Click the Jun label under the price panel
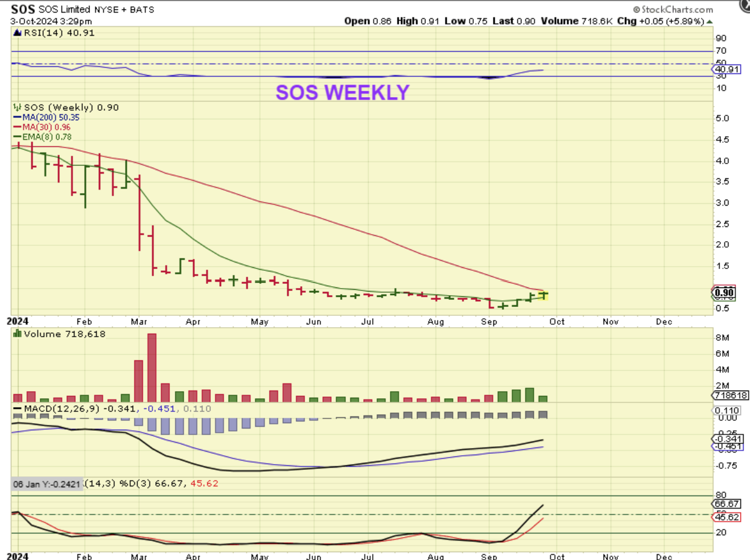The image size is (750, 560). click(314, 322)
